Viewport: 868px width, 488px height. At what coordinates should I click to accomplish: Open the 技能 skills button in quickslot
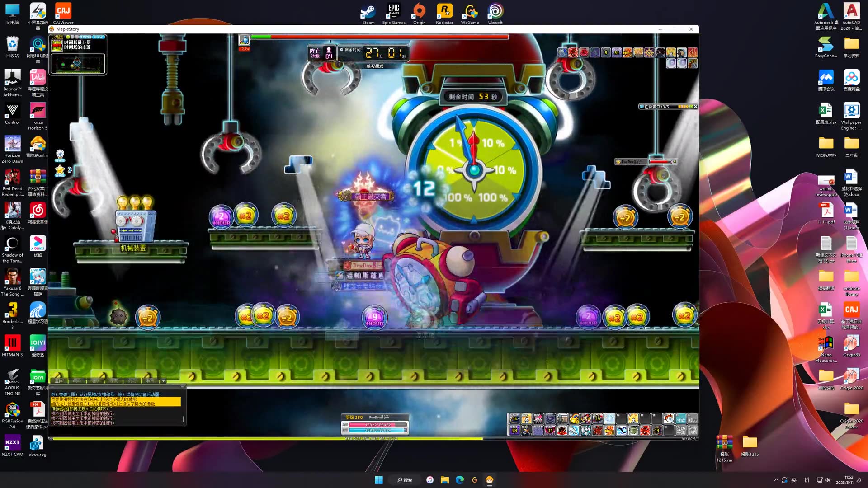click(681, 418)
